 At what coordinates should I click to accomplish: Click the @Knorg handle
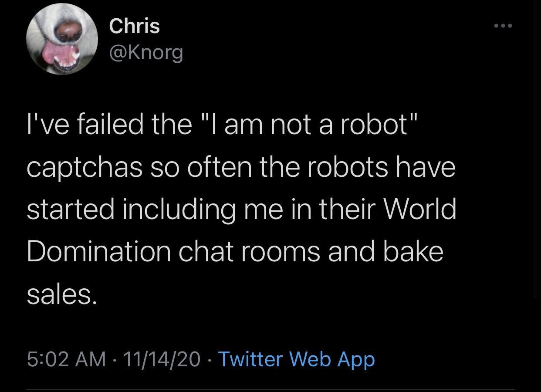click(x=146, y=53)
